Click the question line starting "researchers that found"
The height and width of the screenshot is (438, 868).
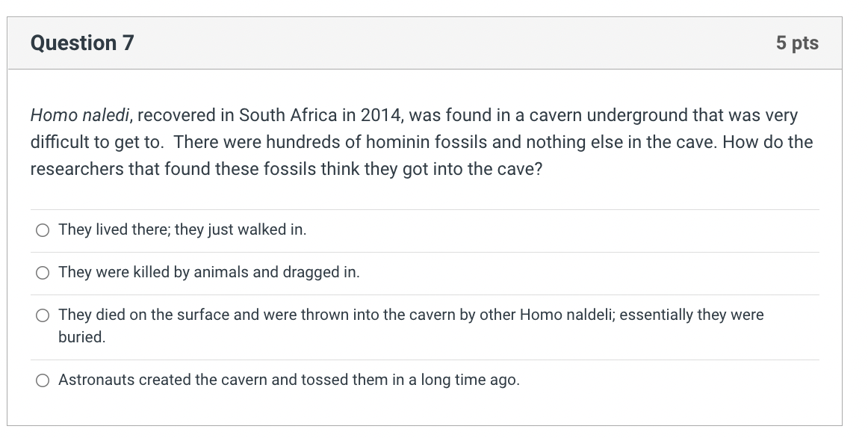[x=285, y=169]
